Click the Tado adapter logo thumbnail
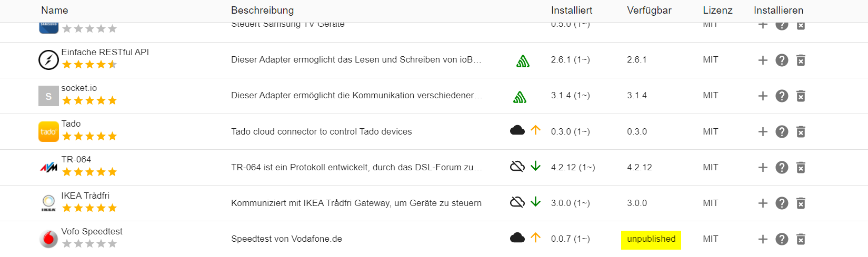This screenshot has height=257, width=868. (48, 132)
